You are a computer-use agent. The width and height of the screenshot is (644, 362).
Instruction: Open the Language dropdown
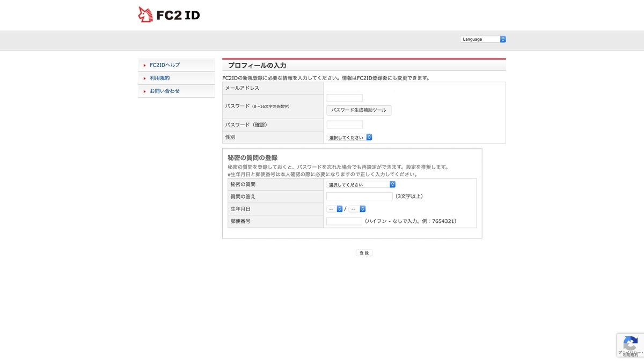click(x=483, y=39)
